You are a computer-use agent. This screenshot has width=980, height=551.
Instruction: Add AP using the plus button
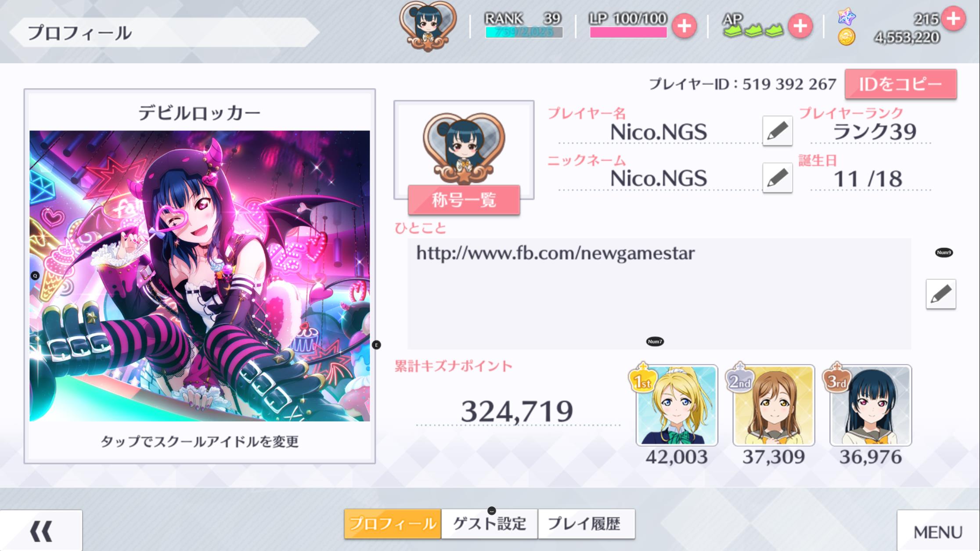800,26
